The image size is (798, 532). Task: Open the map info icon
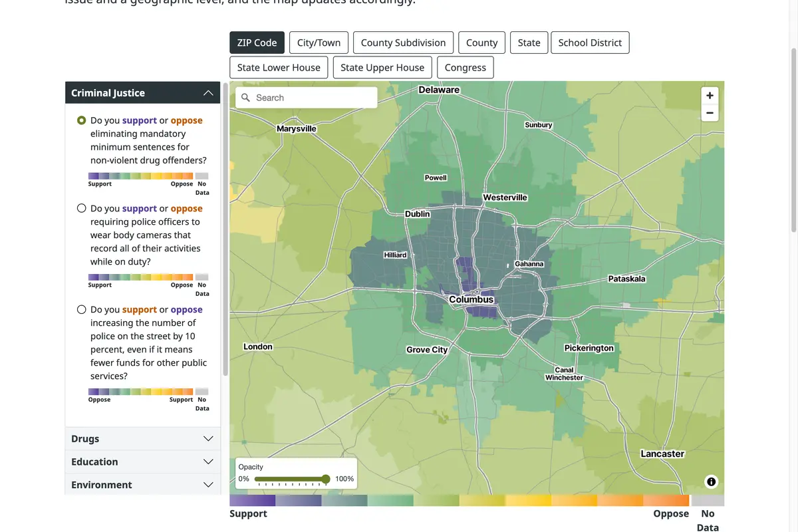tap(711, 481)
